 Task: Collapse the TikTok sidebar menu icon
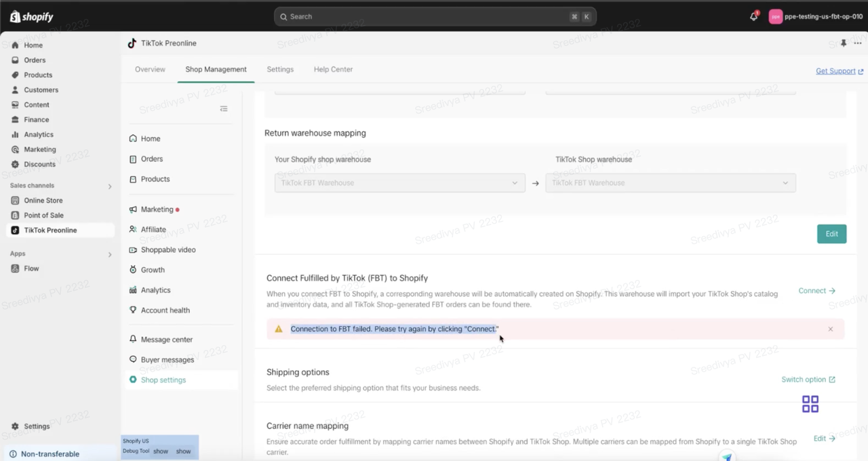tap(224, 108)
